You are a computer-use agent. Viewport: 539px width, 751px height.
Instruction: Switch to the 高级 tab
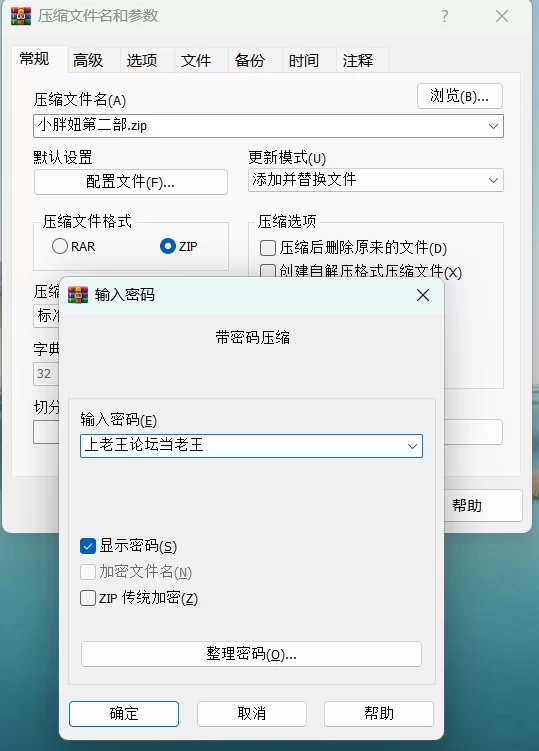(x=88, y=60)
